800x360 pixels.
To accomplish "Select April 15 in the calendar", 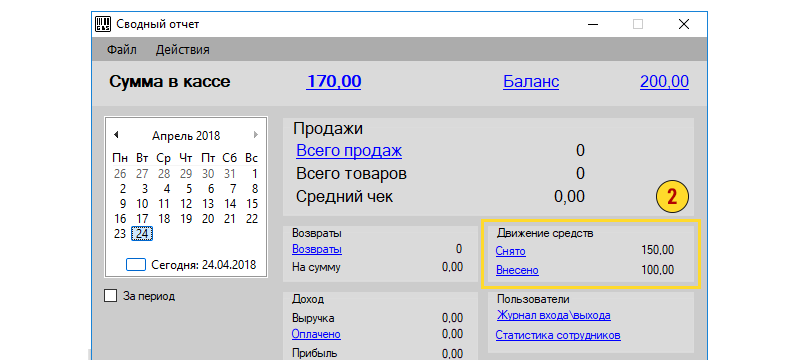I will tap(252, 204).
